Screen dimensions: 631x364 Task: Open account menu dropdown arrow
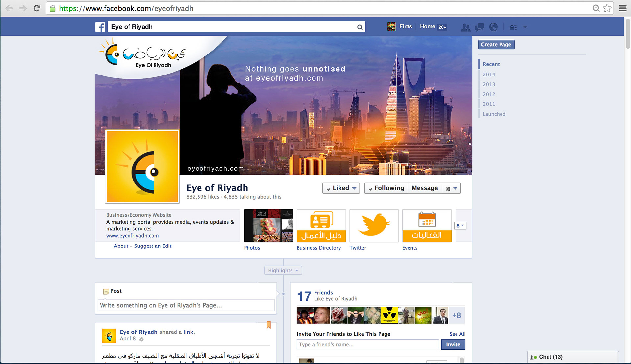coord(525,27)
